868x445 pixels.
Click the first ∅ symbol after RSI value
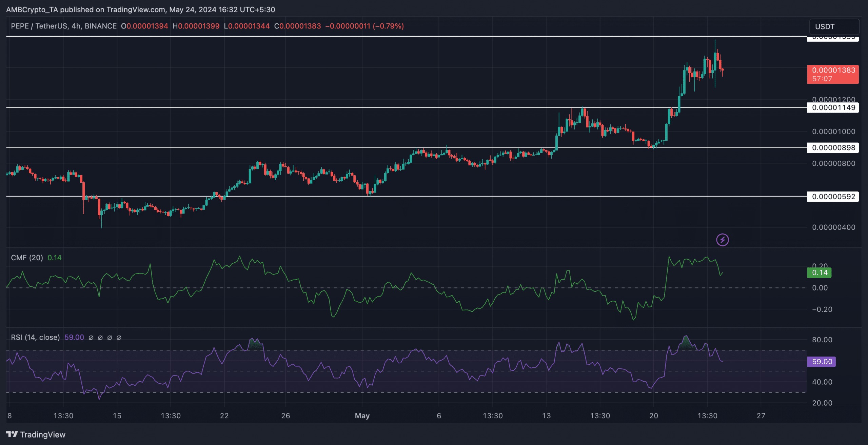[x=91, y=338]
